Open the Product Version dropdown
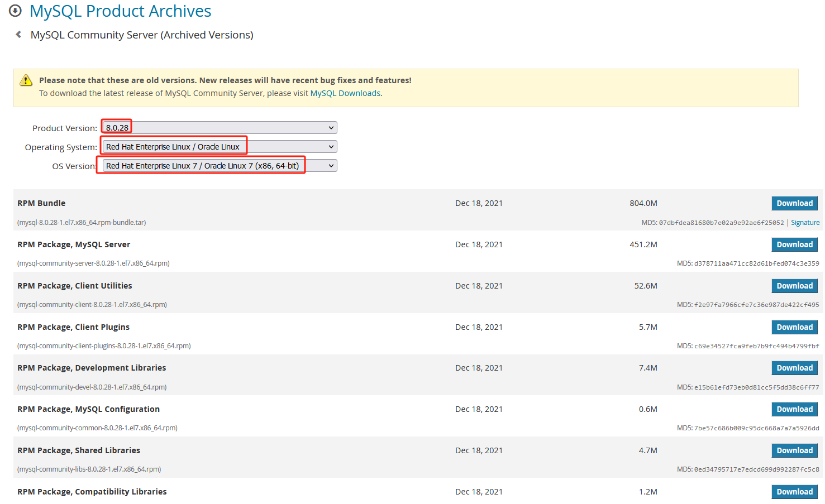825x504 pixels. (220, 128)
